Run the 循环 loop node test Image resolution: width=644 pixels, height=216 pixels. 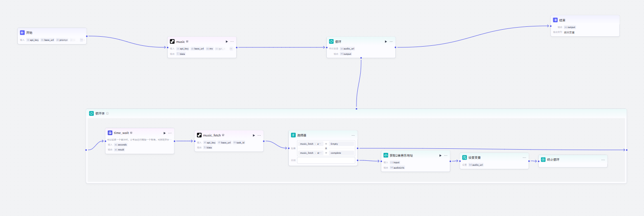click(385, 42)
